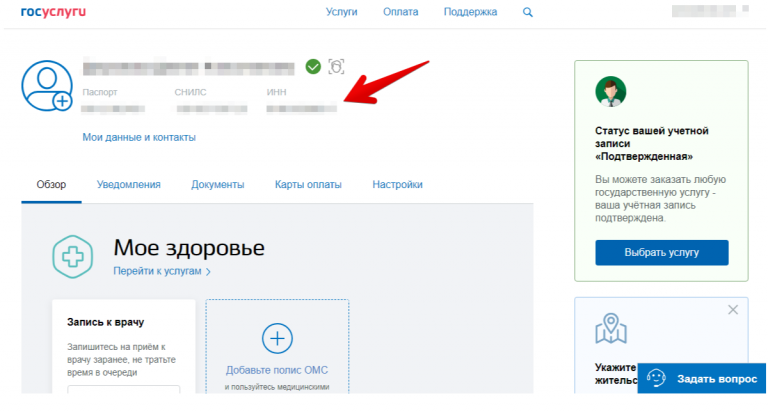Open search with the magnifier icon
768x412 pixels.
[528, 12]
